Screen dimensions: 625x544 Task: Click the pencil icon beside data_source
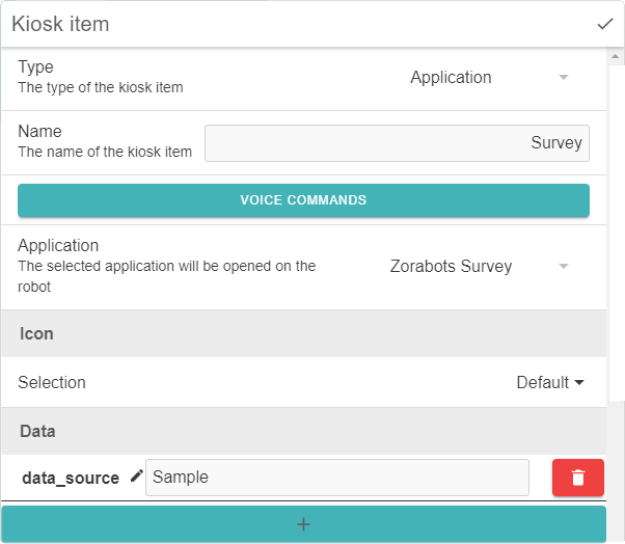(x=137, y=476)
